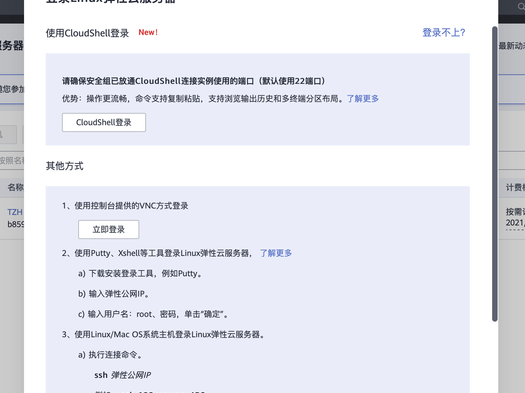
Task: Click the security group port 22 notice text
Action: (194, 81)
